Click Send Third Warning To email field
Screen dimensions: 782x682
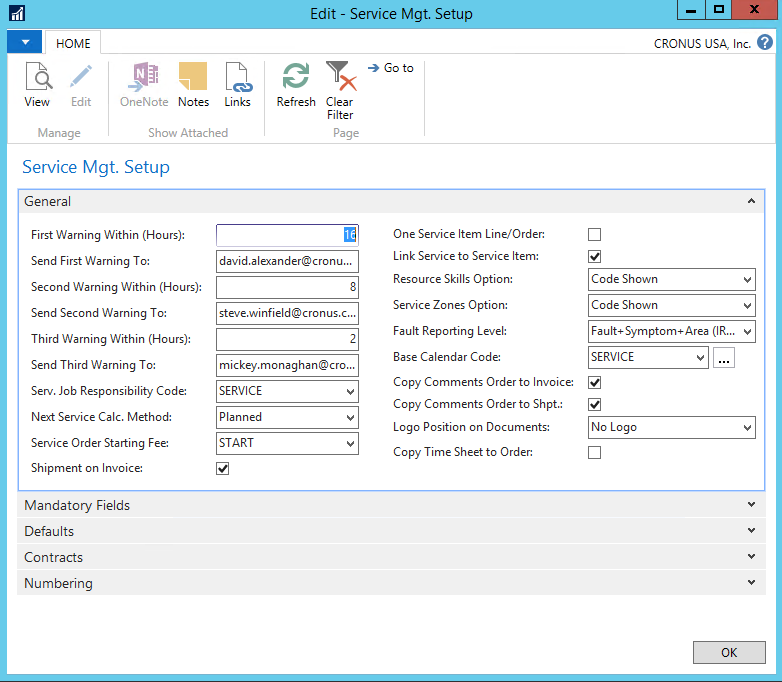click(287, 365)
